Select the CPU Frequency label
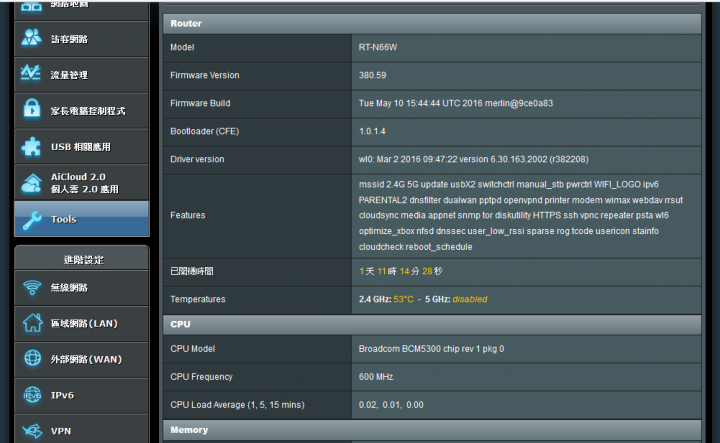Viewport: 720px width, 443px height. coord(201,377)
